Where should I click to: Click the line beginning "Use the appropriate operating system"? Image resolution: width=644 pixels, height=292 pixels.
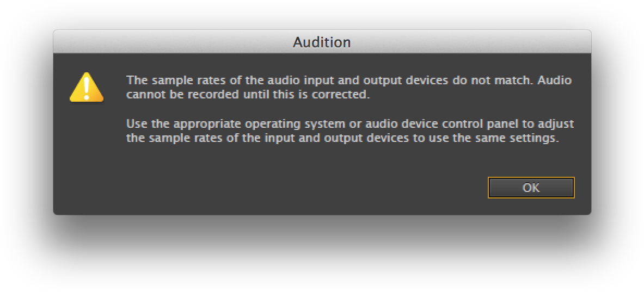pos(349,124)
